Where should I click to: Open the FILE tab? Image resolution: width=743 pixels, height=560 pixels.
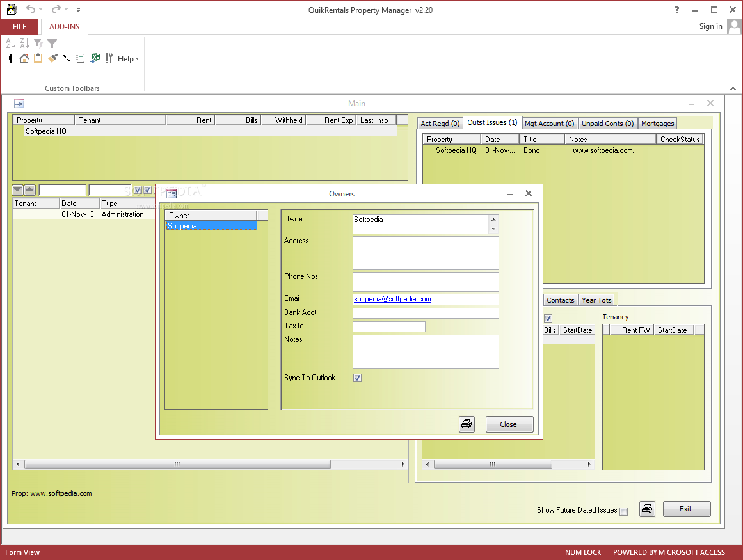pos(19,26)
